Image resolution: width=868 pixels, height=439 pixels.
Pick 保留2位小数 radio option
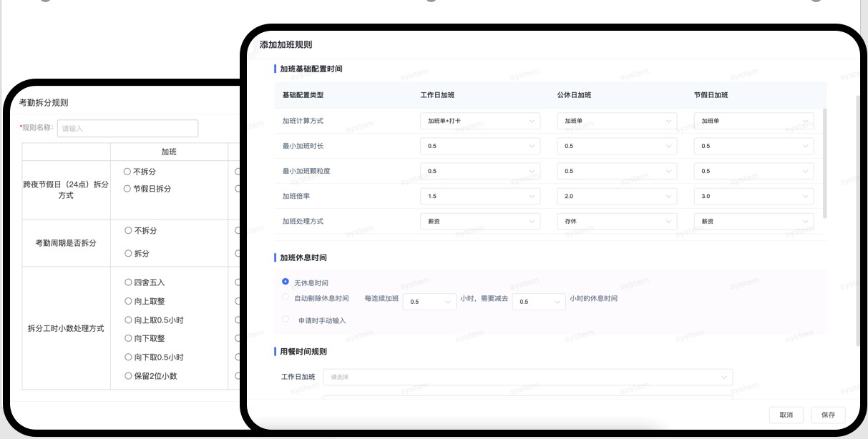click(x=127, y=375)
